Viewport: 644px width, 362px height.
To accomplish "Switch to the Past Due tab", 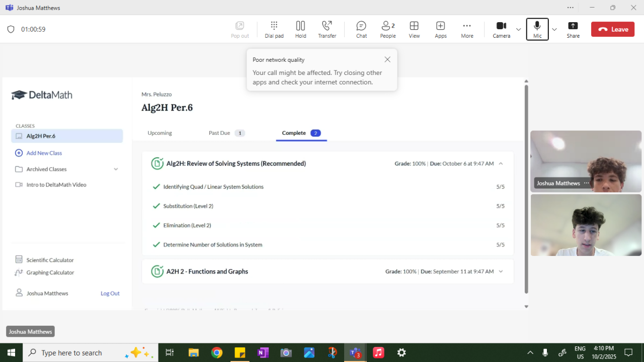I will point(227,133).
